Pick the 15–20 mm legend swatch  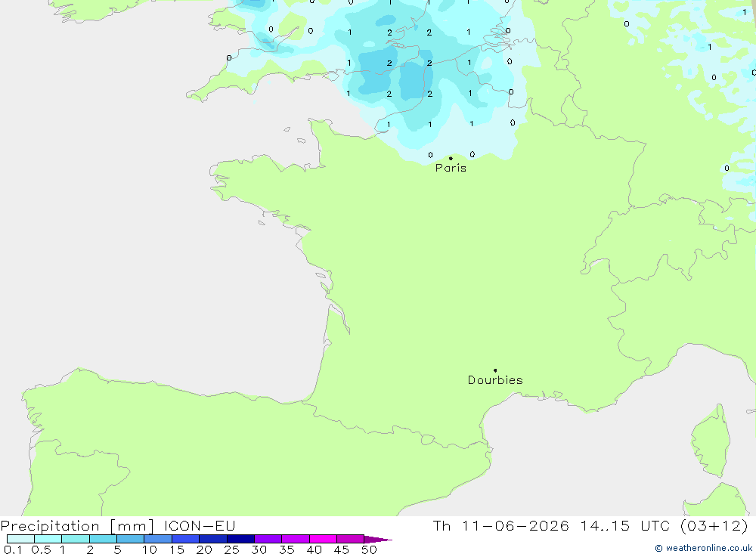186,539
